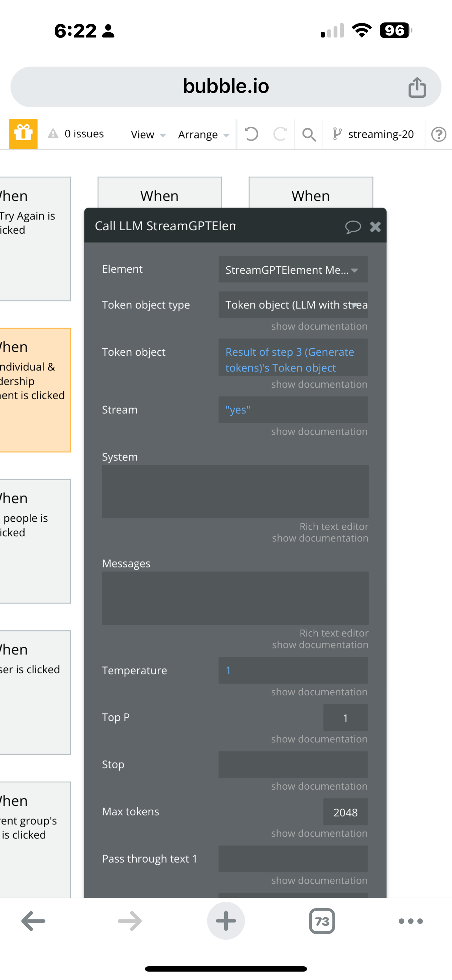Tap the new tab plus button
This screenshot has width=452, height=980.
(x=226, y=921)
